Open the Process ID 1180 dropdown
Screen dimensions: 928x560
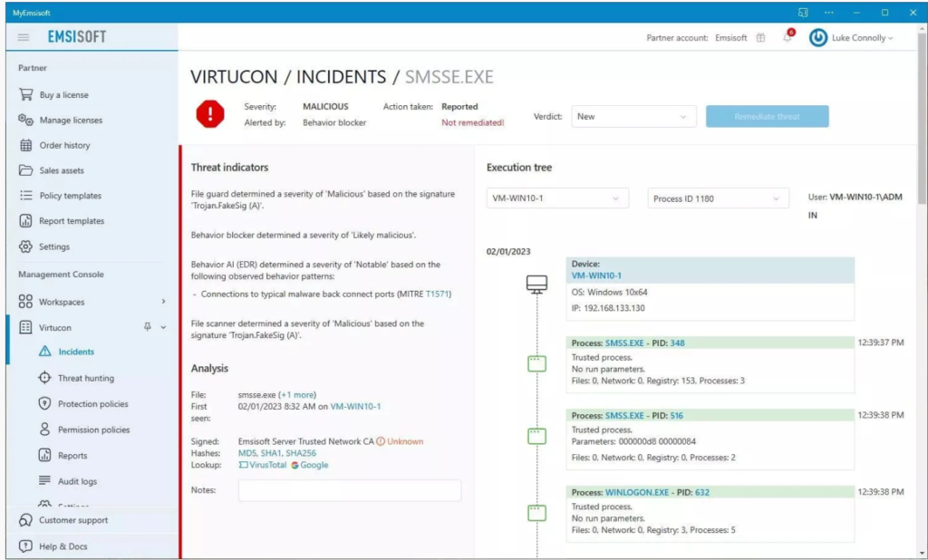pyautogui.click(x=718, y=198)
